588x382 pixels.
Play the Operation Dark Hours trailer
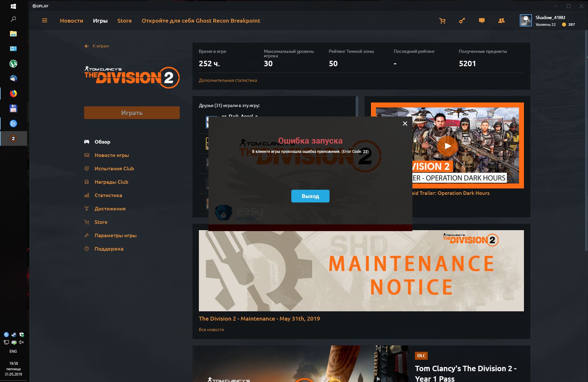coord(447,146)
